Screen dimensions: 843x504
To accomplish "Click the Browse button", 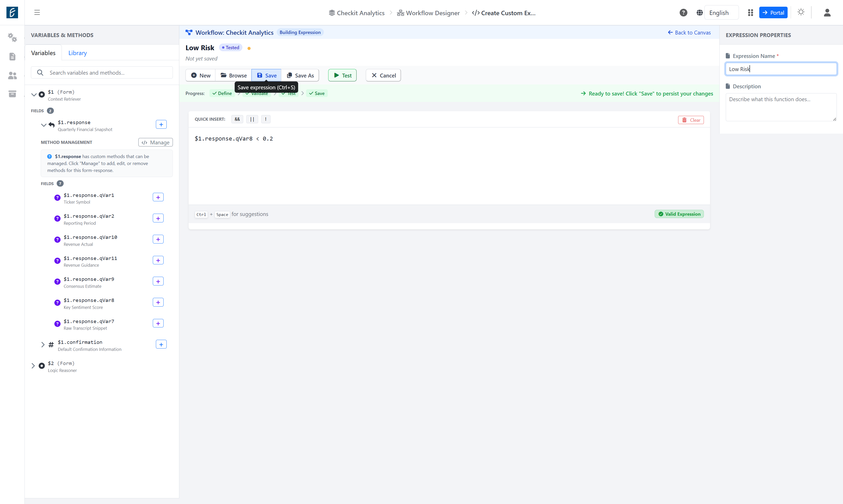I will 233,75.
